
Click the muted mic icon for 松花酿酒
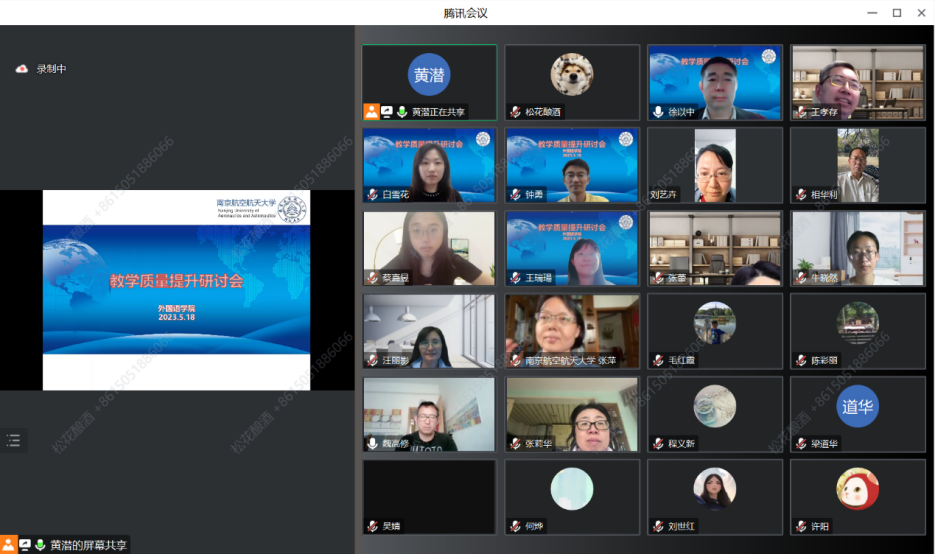(x=516, y=112)
